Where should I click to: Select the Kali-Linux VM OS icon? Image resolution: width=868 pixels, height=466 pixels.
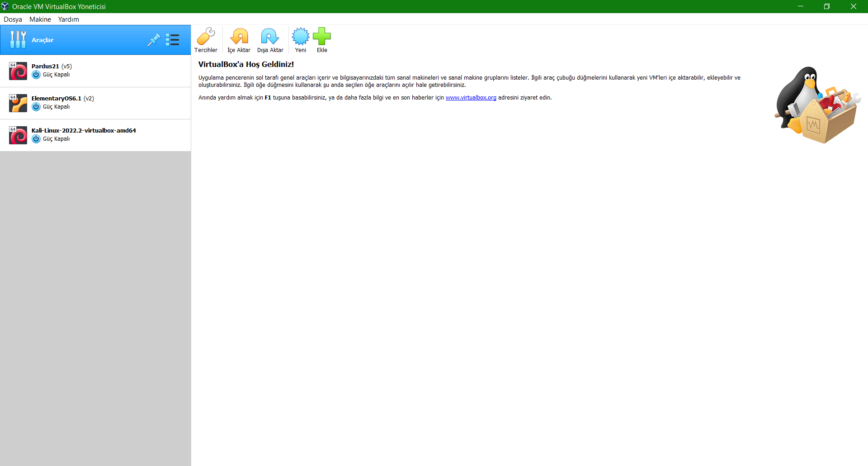click(18, 135)
